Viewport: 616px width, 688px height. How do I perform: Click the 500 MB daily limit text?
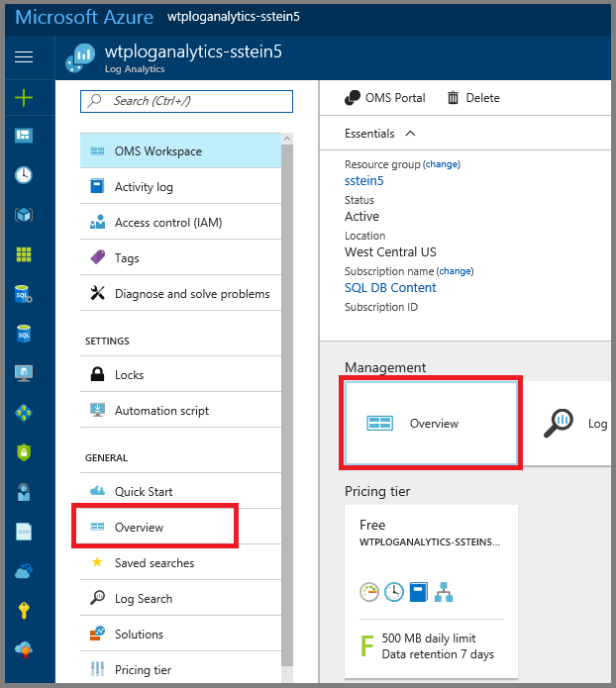point(429,638)
